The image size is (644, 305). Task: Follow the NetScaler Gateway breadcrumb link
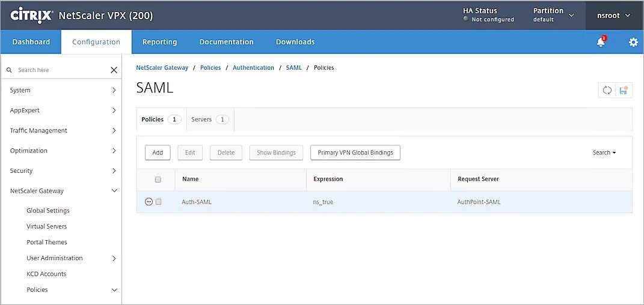pos(162,68)
